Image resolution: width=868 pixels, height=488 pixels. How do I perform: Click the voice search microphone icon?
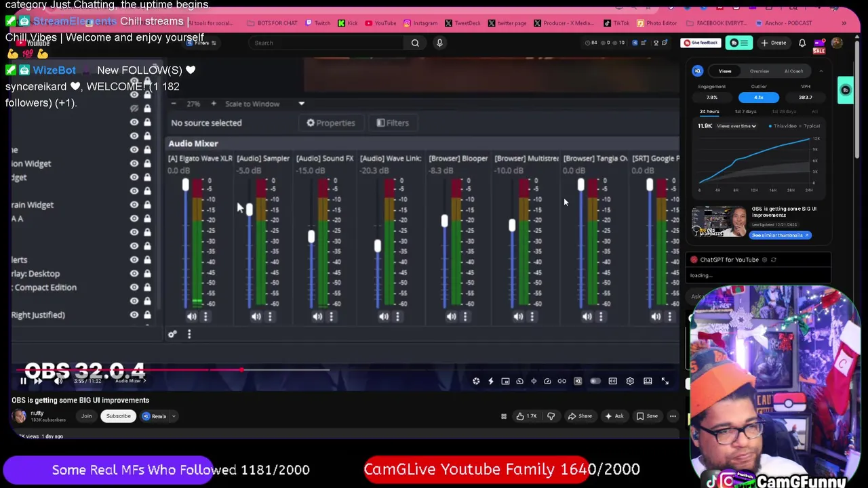[x=439, y=43]
